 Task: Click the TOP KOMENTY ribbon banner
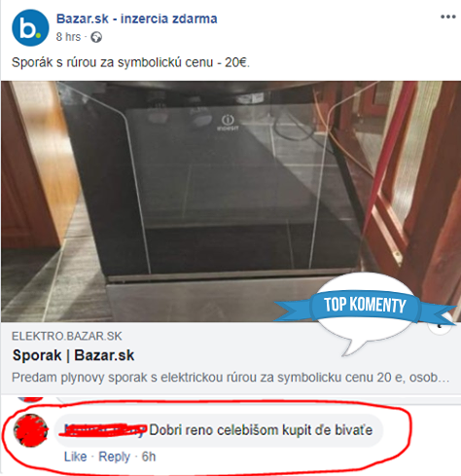pyautogui.click(x=365, y=305)
